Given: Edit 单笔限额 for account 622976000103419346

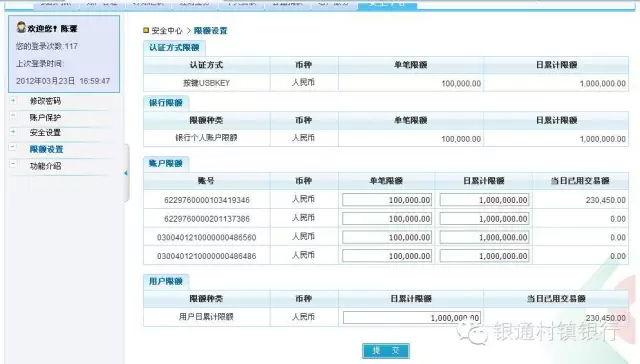Looking at the screenshot, I should click(x=387, y=200).
